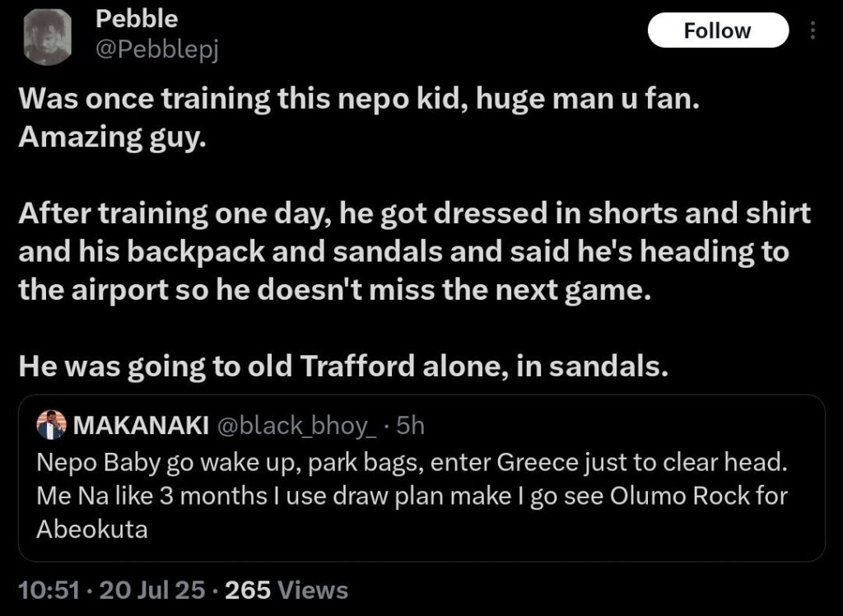
Task: Open the @black_bhoy_ handle
Action: [296, 426]
